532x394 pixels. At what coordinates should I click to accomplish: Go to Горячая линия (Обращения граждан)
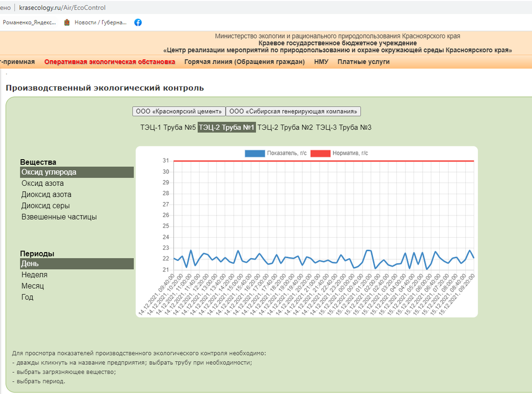[245, 62]
